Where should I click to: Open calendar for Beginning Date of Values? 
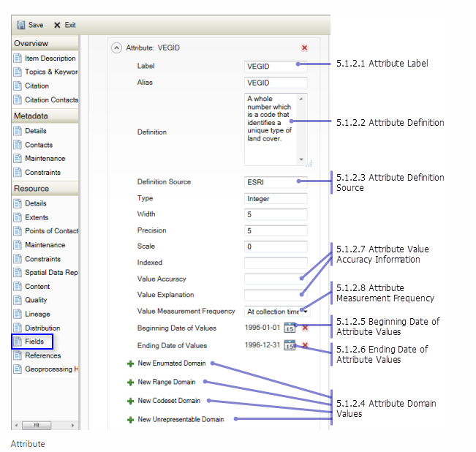tap(290, 328)
